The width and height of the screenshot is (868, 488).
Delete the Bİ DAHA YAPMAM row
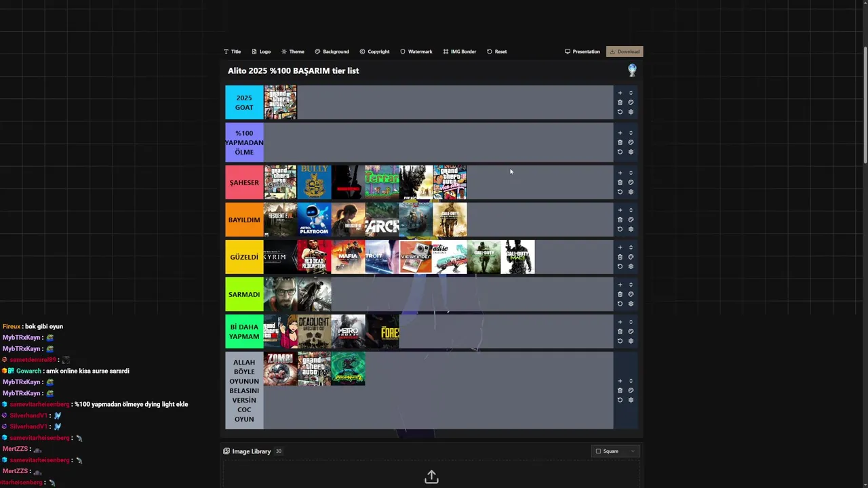620,331
